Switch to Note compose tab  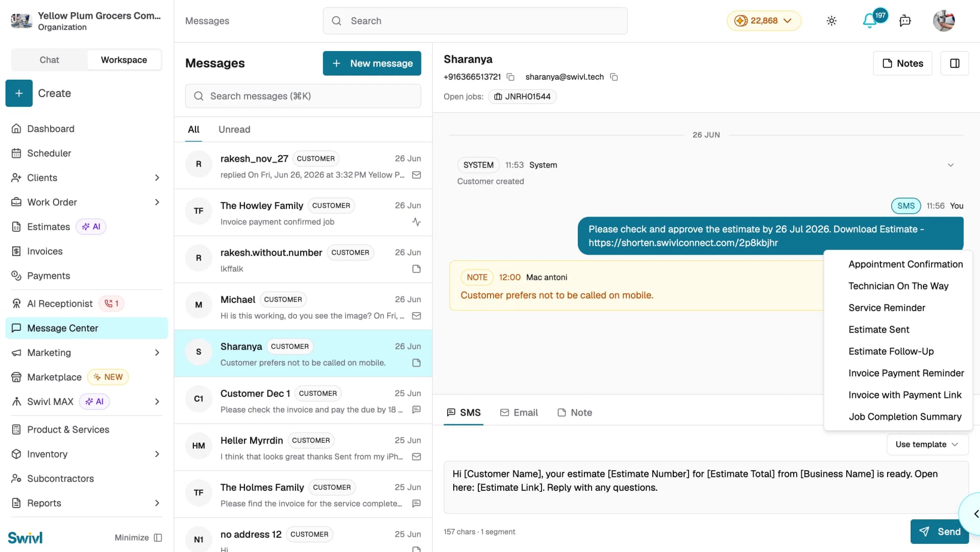[575, 413]
